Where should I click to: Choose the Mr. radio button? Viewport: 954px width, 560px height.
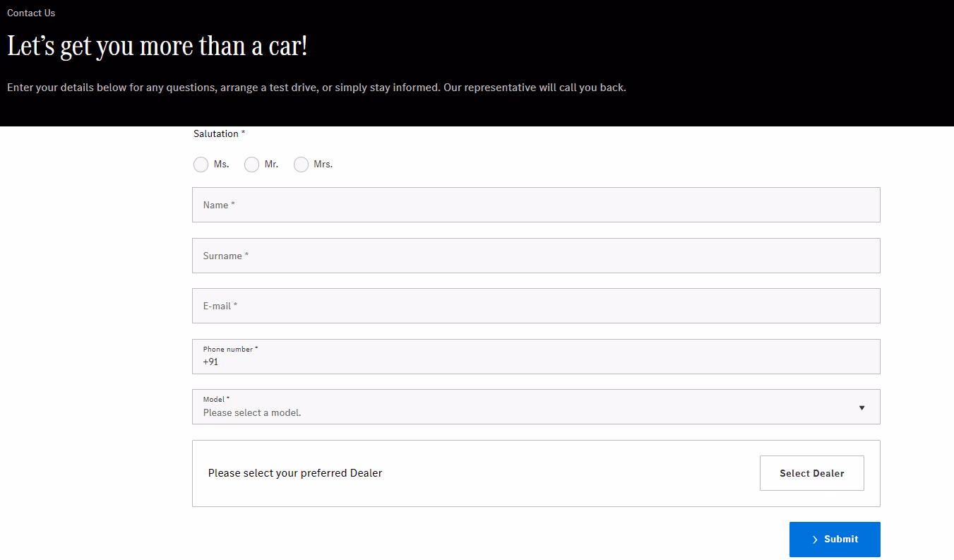[251, 165]
